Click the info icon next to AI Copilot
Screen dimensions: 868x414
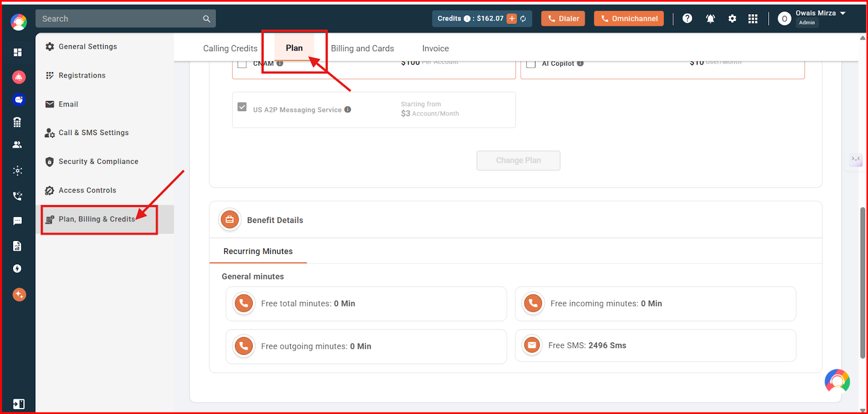pyautogui.click(x=580, y=63)
